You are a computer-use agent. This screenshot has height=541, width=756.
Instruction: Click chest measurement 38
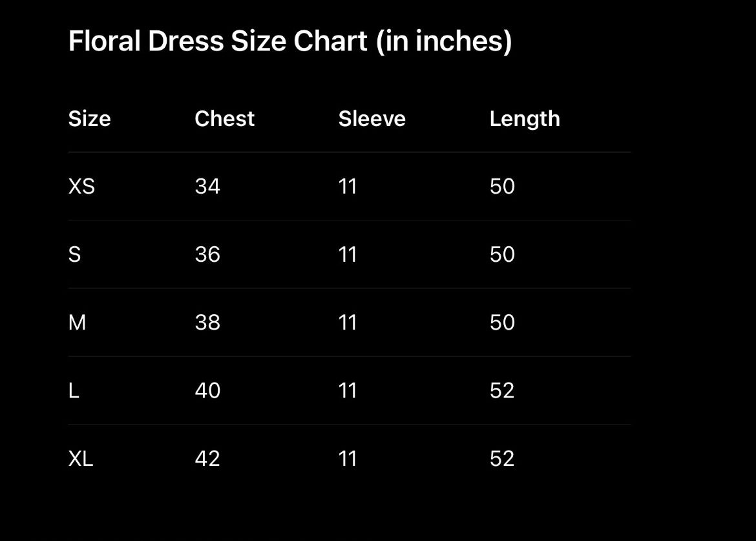pos(207,323)
